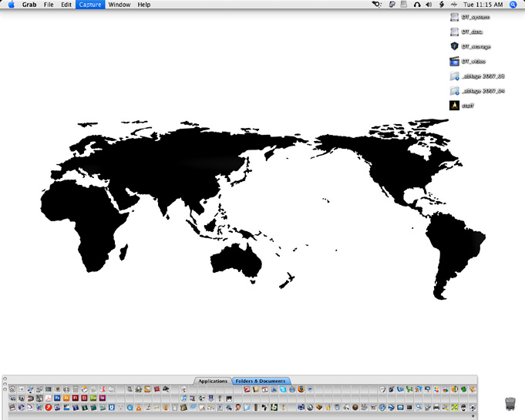Launch Adobe Acrobat from the launcher palette
525x420 pixels.
pyautogui.click(x=48, y=398)
